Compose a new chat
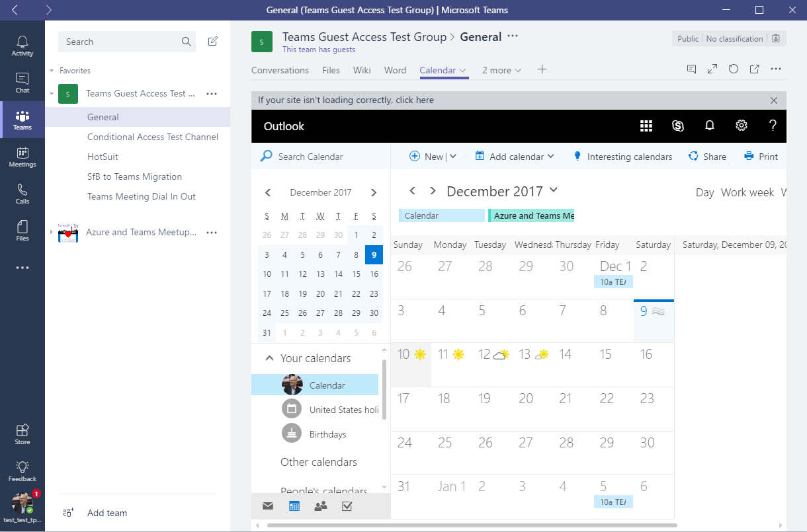The width and height of the screenshot is (807, 532). (x=212, y=42)
